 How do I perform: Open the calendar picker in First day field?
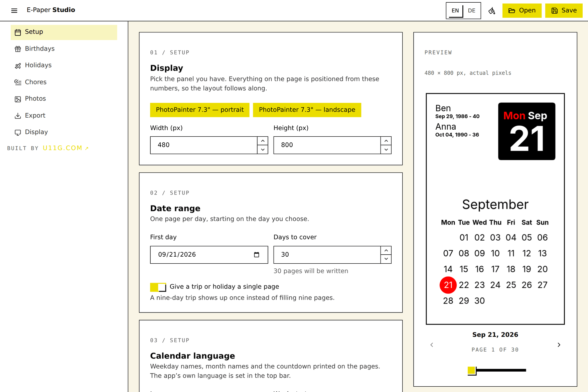tap(257, 255)
